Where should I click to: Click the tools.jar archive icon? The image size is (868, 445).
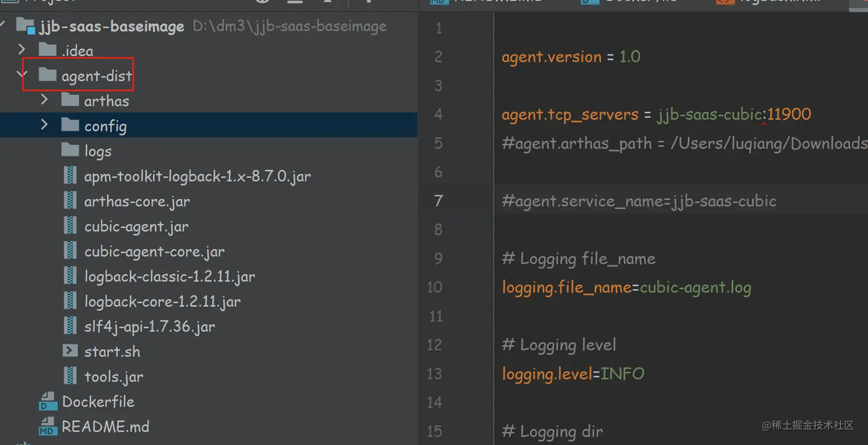click(x=70, y=377)
